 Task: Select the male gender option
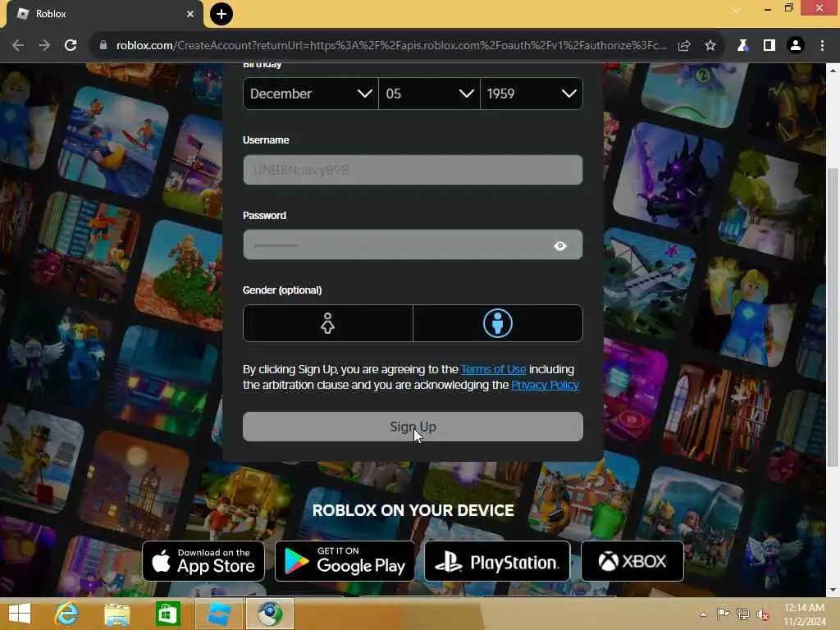coord(498,323)
